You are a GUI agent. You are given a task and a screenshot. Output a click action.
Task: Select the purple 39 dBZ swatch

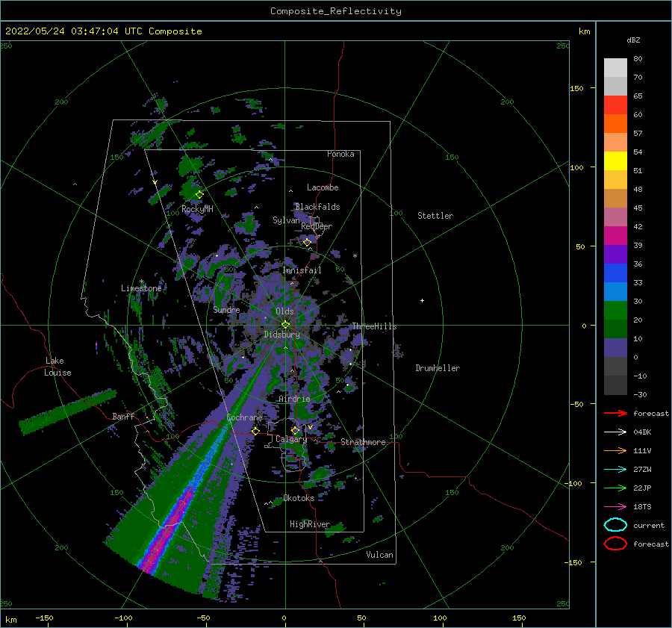click(615, 254)
